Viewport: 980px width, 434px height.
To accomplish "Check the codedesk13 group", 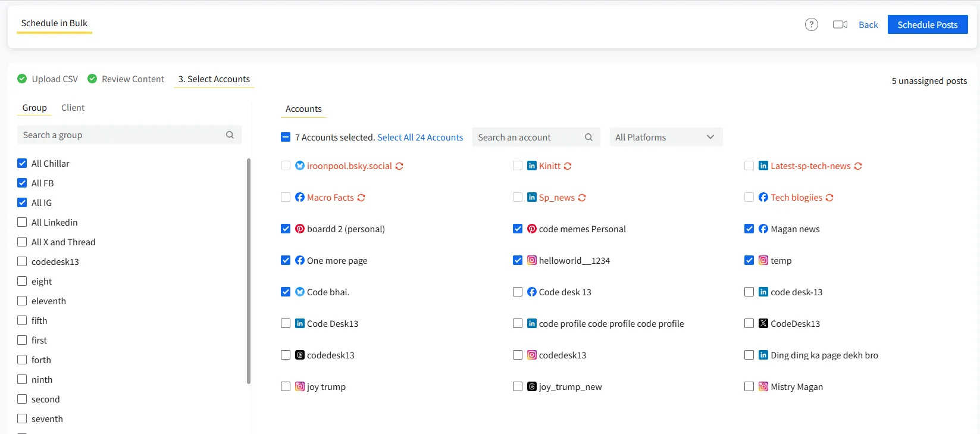I will pyautogui.click(x=22, y=261).
